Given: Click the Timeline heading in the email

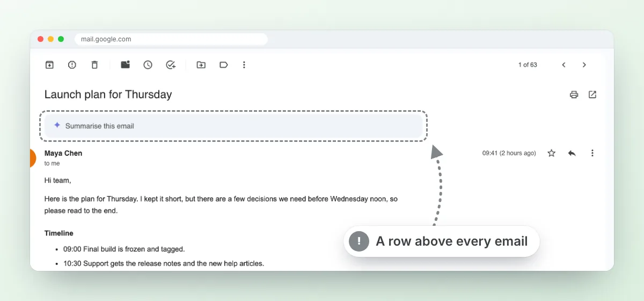Looking at the screenshot, I should (59, 233).
